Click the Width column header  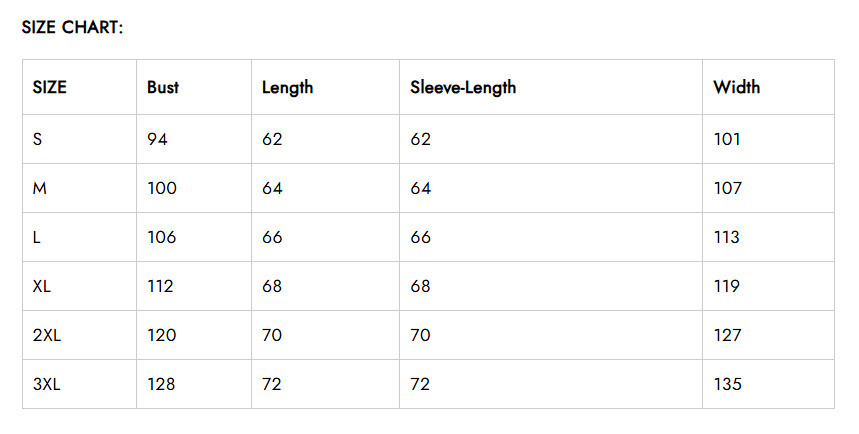pos(736,87)
